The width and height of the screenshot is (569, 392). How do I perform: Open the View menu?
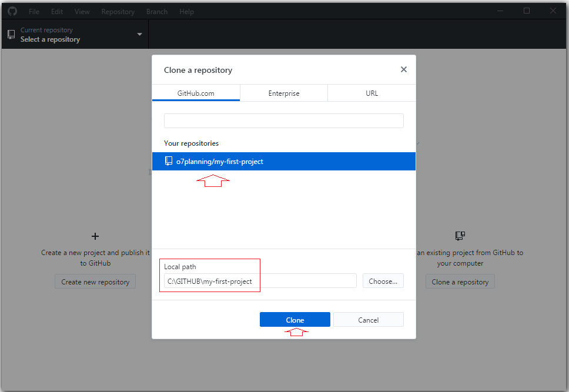(82, 12)
